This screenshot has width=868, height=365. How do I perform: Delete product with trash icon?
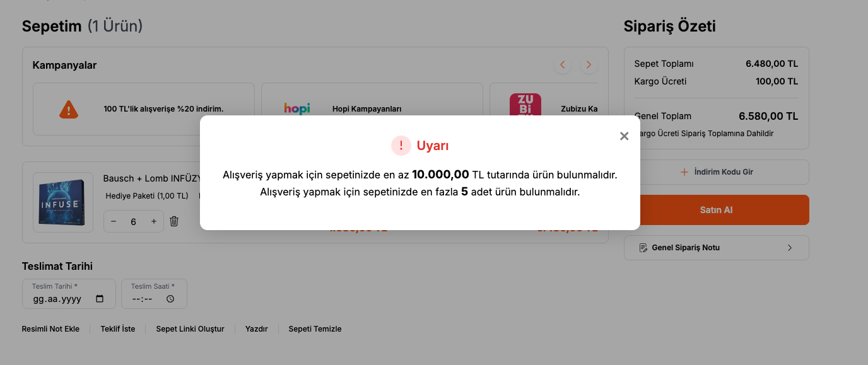175,221
